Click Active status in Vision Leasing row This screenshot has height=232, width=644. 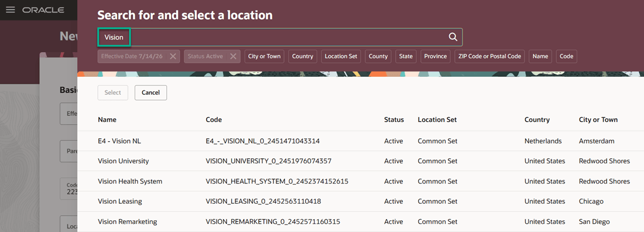(393, 202)
